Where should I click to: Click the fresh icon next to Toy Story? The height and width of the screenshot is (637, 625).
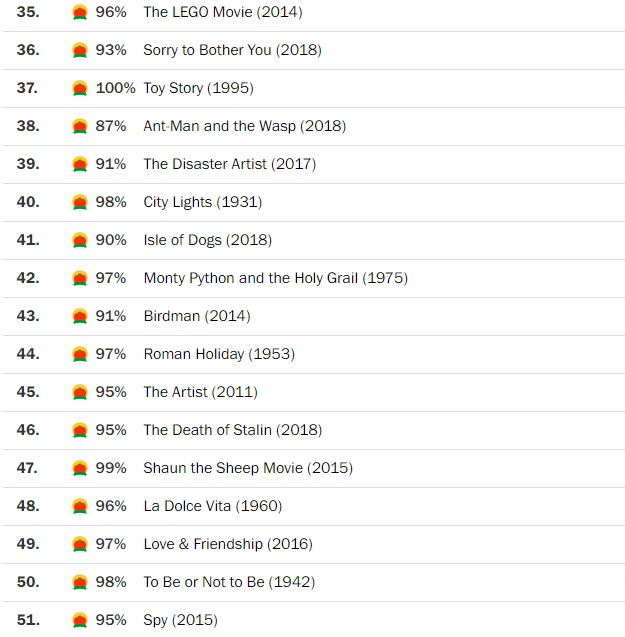[x=80, y=88]
